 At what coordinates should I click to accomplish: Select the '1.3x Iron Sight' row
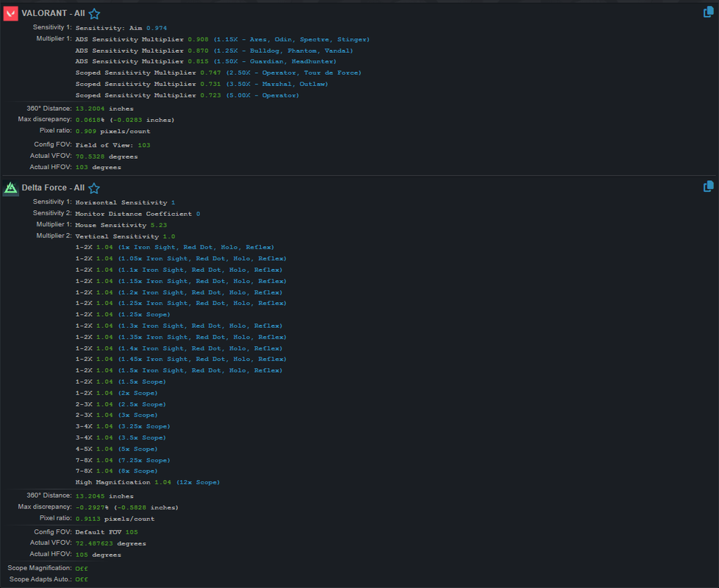[x=179, y=326]
